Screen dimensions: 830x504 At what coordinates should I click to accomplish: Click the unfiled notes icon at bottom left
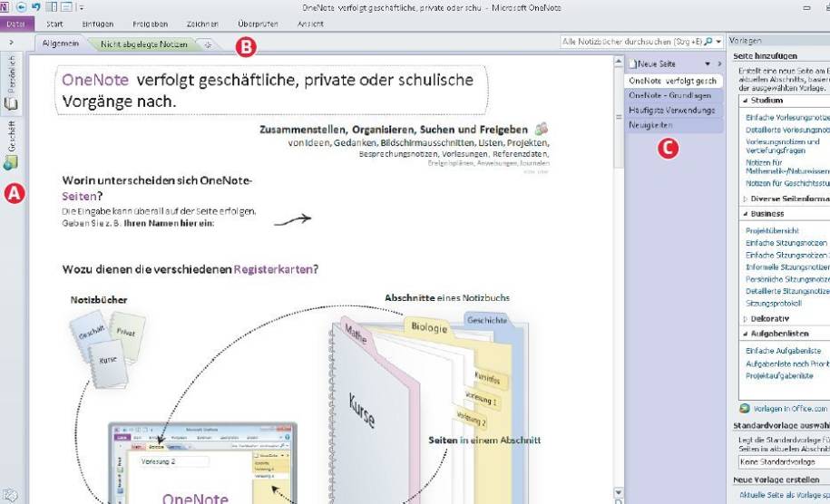pos(10,495)
